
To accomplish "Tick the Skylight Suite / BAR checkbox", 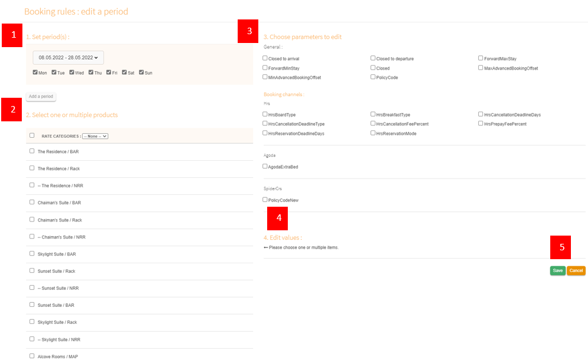I will tap(32, 254).
